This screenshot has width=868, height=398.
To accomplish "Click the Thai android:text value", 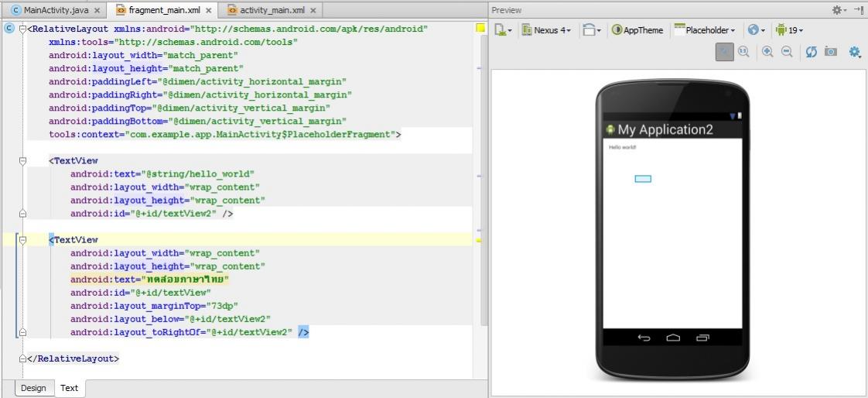I will click(187, 280).
